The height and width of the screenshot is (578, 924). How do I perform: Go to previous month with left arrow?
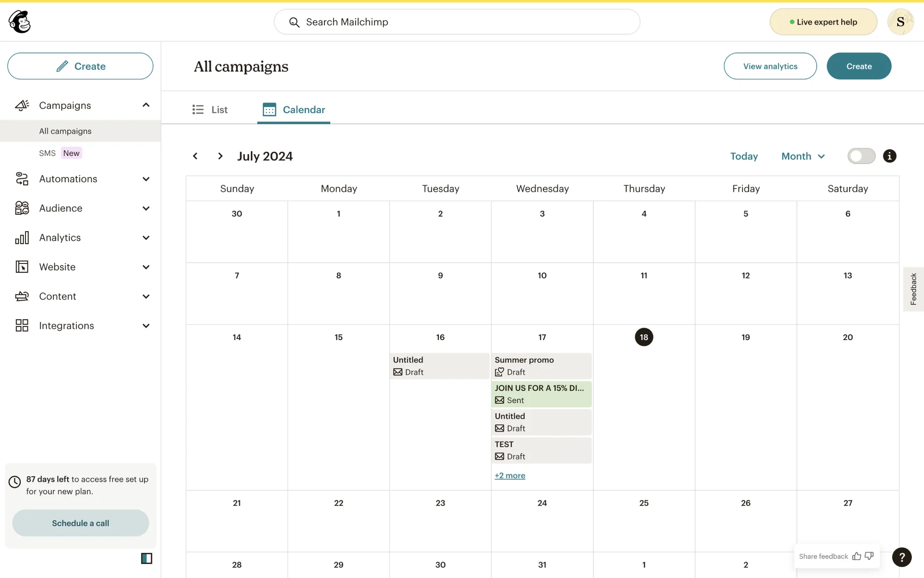[195, 156]
